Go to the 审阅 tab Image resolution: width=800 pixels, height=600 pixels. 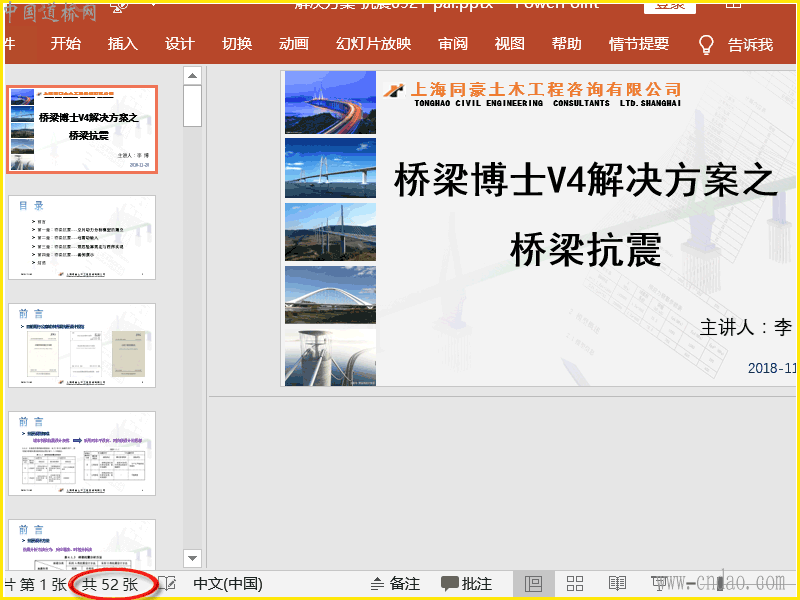point(452,44)
